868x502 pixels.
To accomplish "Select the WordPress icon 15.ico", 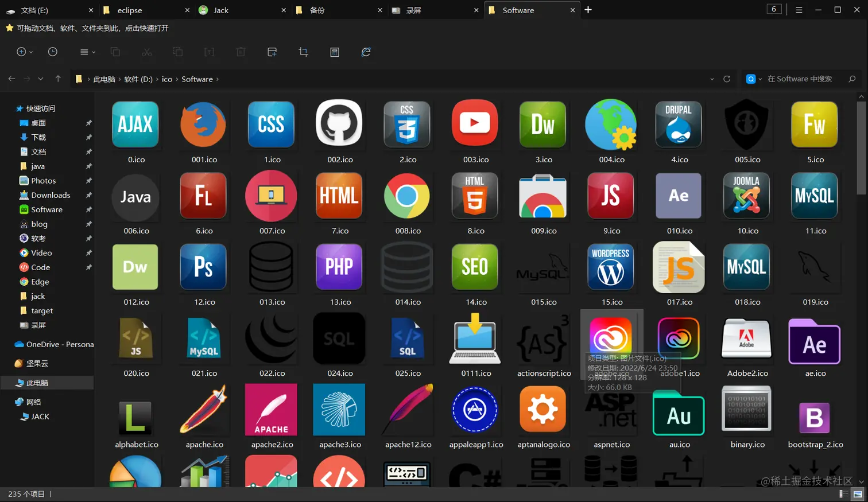I will pos(611,267).
